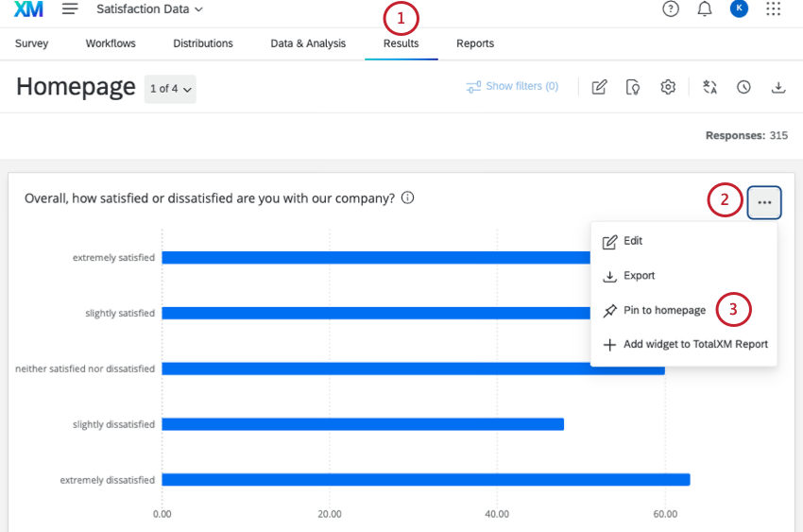Open the widget three-dot options button

coord(764,203)
